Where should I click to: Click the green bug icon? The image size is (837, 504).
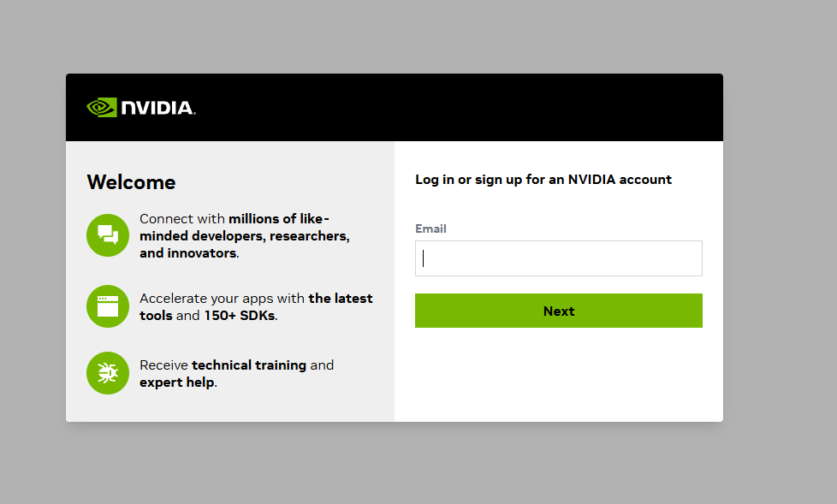108,373
